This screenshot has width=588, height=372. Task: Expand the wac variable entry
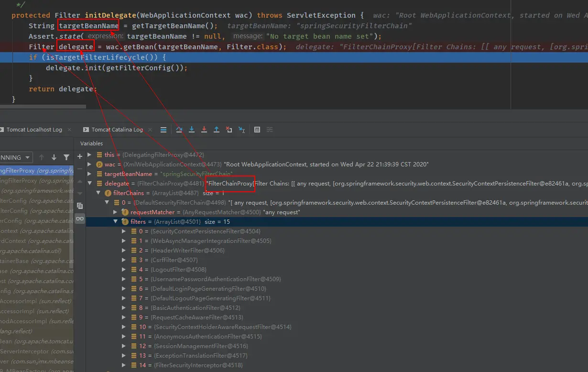89,164
